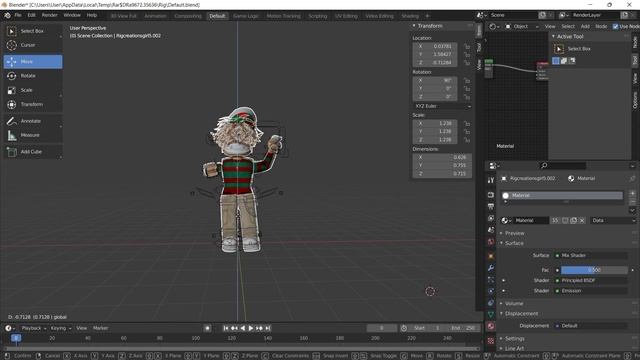
Task: Pick the Measure tool
Action: [x=33, y=135]
